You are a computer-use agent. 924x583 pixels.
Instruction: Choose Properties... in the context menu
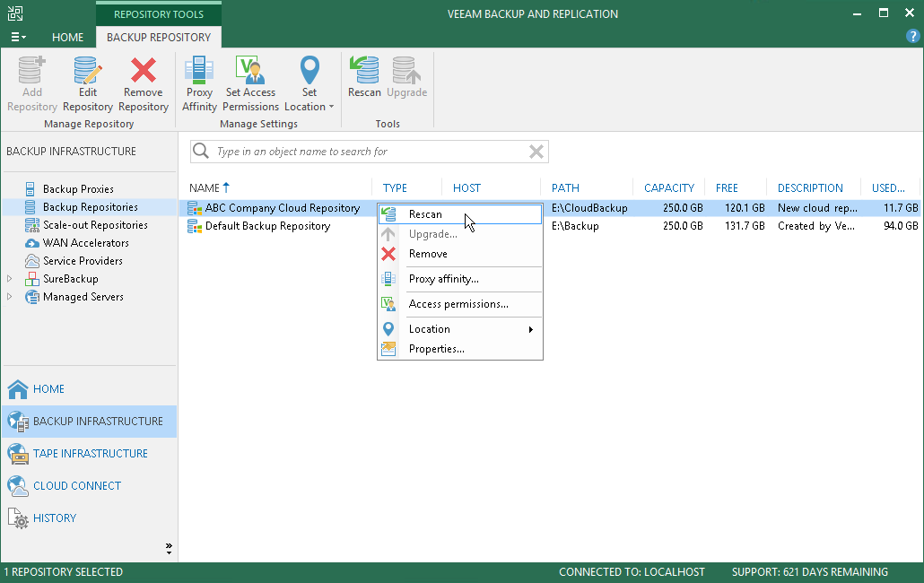(459, 349)
